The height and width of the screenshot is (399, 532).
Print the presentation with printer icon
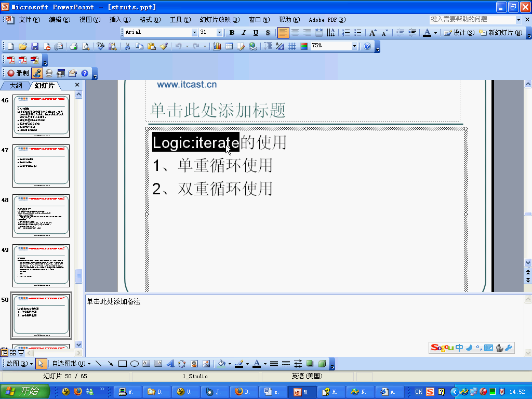pyautogui.click(x=74, y=46)
